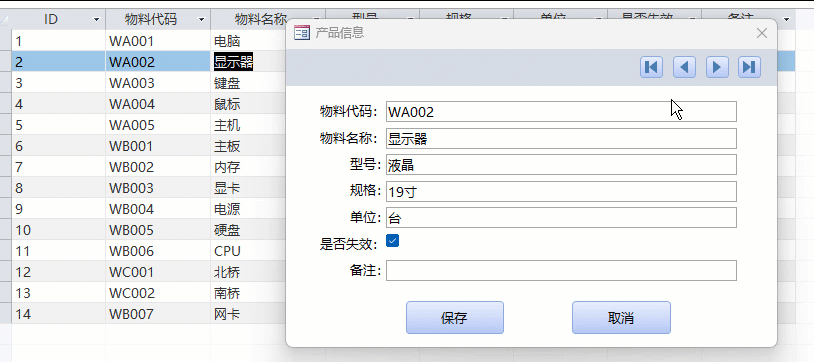Focus the 物料代码 field containing WA002
Image resolution: width=814 pixels, height=362 pixels.
coord(561,112)
